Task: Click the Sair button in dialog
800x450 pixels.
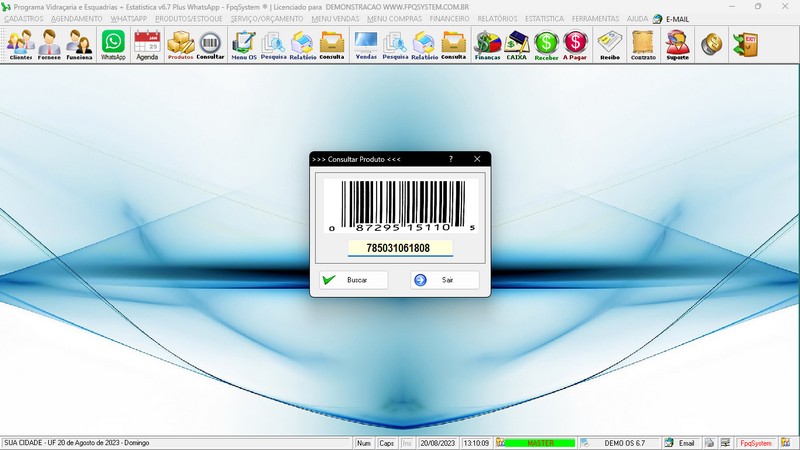Action: click(x=445, y=280)
